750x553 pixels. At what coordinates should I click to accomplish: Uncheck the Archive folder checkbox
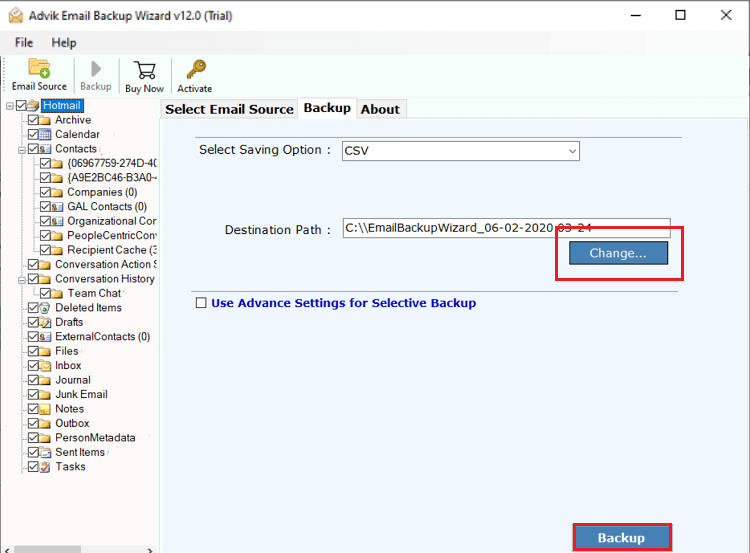[33, 120]
